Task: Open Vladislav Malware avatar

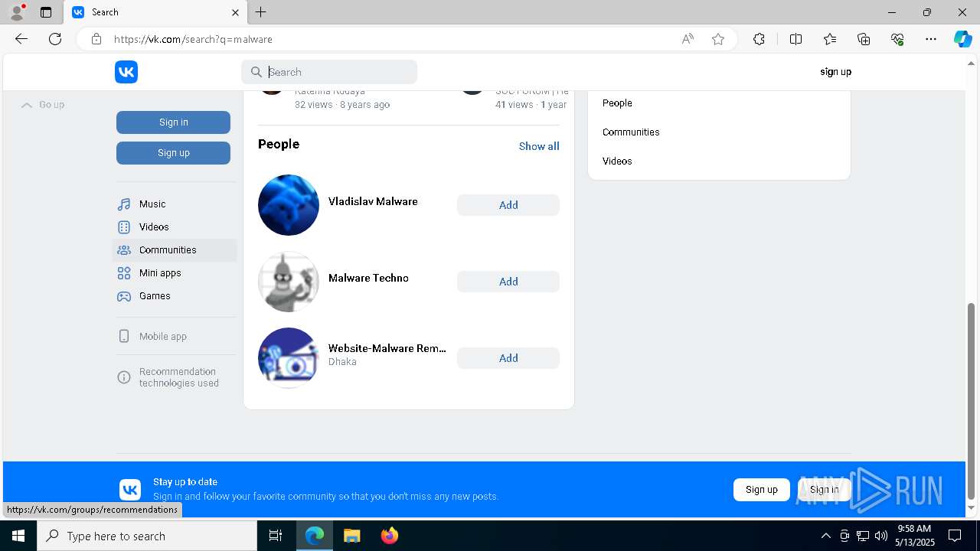Action: point(289,205)
